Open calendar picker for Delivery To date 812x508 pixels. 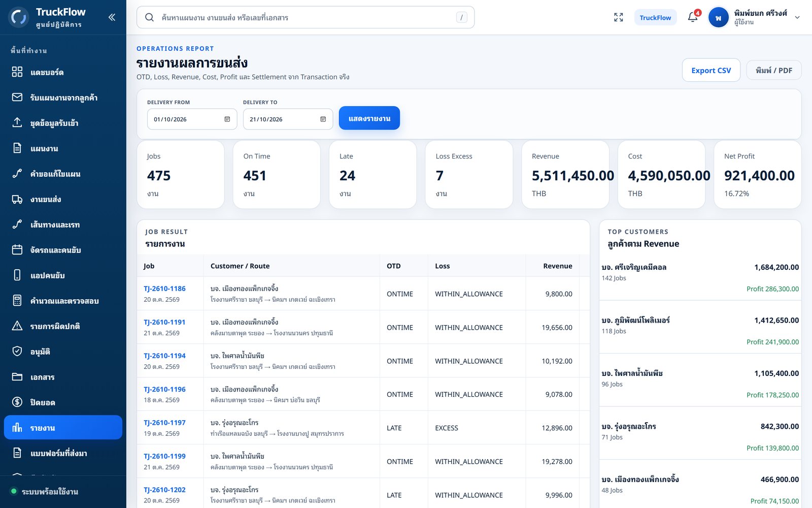[323, 119]
